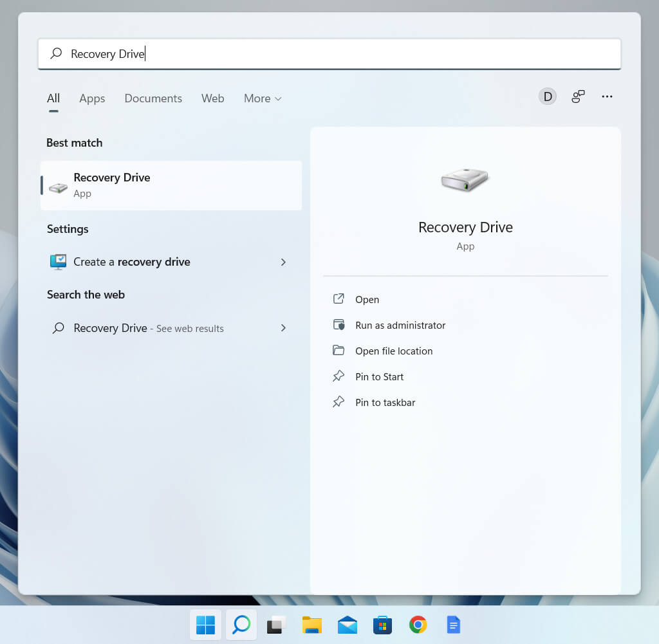This screenshot has height=644, width=659.
Task: Click the pin icon beside Pin to taskbar
Action: click(339, 401)
